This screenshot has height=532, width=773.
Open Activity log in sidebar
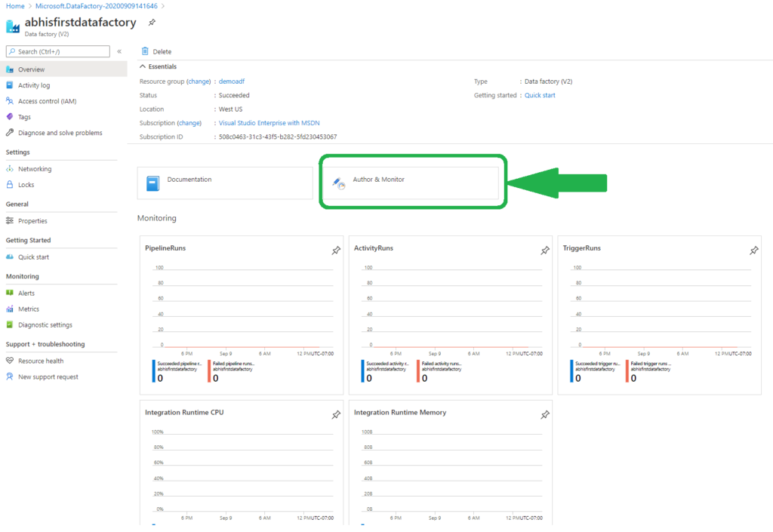pos(34,85)
